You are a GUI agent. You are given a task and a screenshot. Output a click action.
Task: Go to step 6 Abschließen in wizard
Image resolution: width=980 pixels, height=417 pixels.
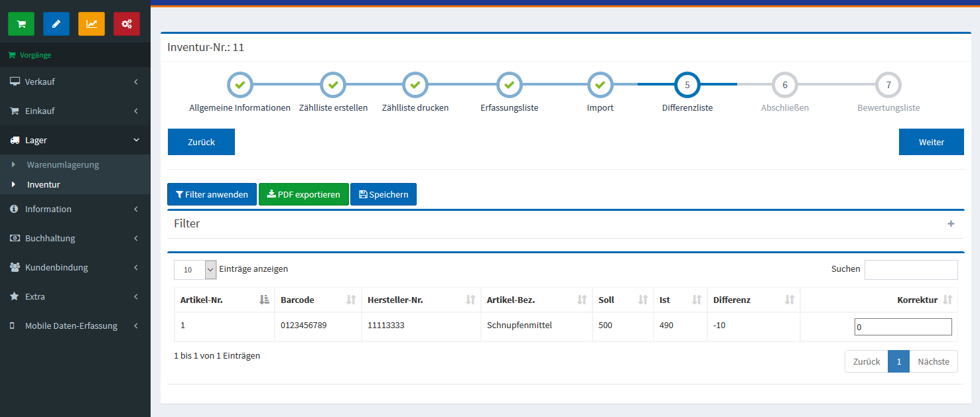click(x=785, y=86)
